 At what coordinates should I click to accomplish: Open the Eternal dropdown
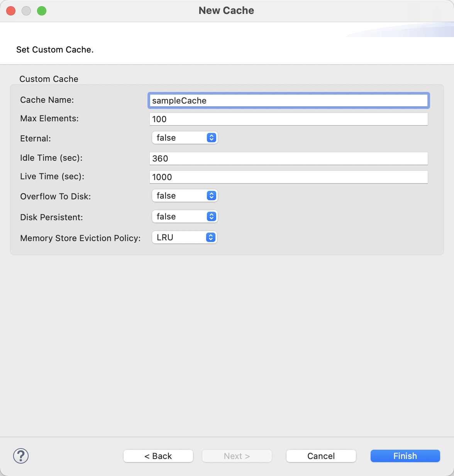(185, 138)
